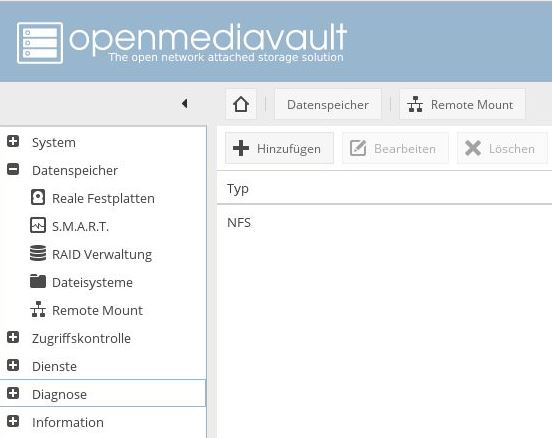The height and width of the screenshot is (438, 552).
Task: Open the Remote Mount breadcrumb tab
Action: 462,104
